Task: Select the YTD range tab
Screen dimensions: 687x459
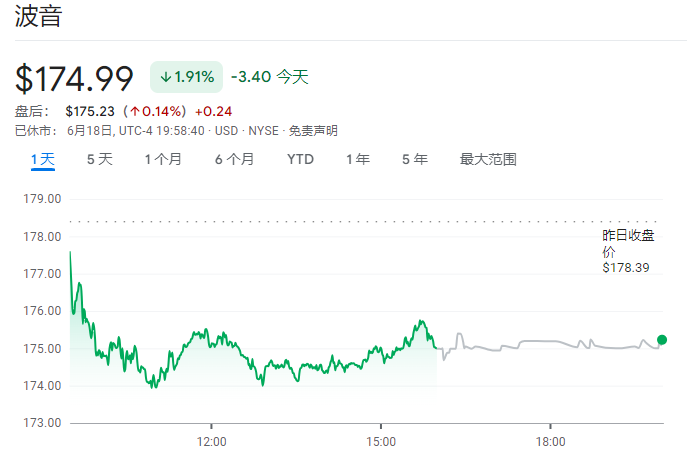Action: click(300, 159)
